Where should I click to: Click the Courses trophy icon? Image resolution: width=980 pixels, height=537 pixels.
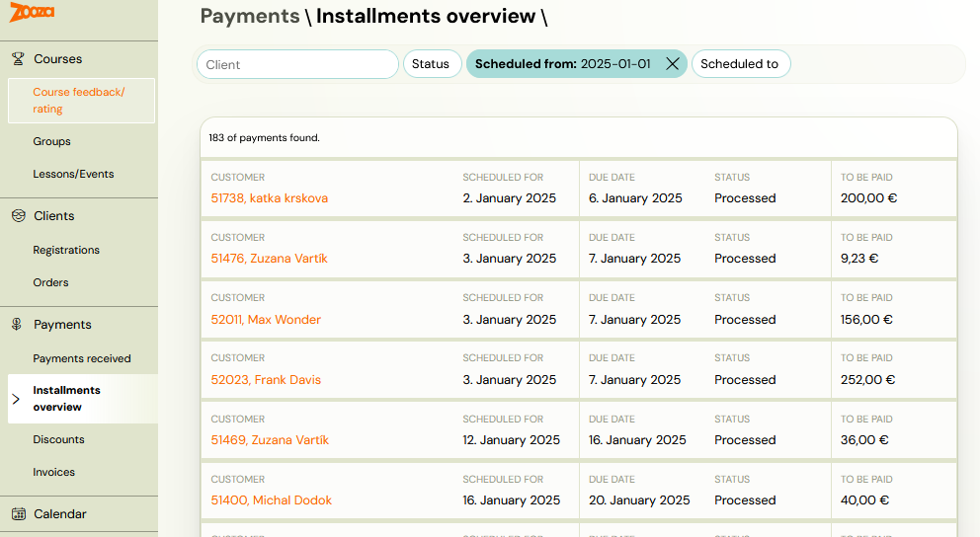click(x=18, y=59)
